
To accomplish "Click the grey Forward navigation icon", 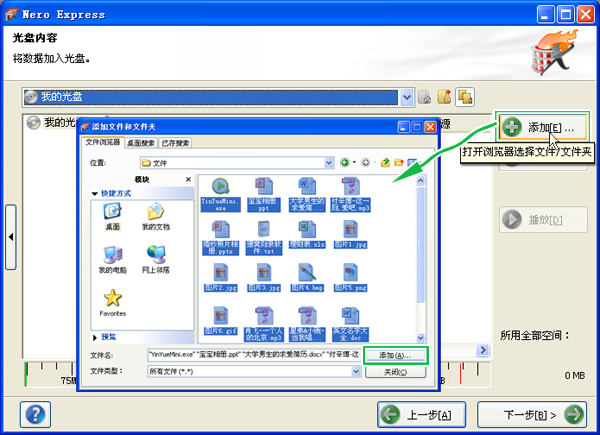I will coord(365,163).
